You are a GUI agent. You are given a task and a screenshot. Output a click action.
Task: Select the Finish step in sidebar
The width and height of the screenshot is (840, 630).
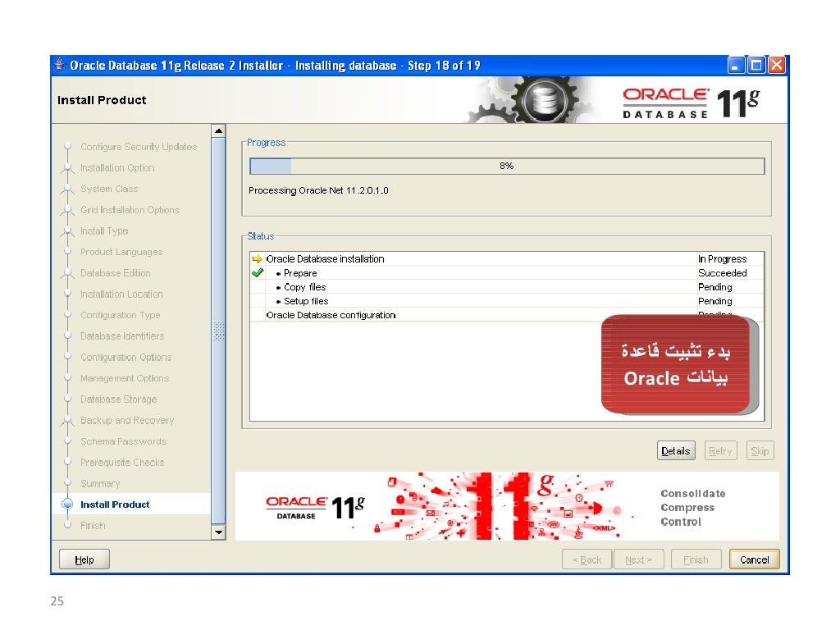[93, 525]
